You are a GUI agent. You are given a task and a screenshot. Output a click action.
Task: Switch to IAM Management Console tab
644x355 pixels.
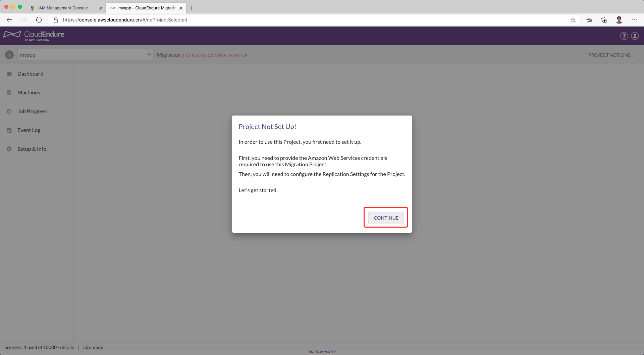[x=63, y=8]
